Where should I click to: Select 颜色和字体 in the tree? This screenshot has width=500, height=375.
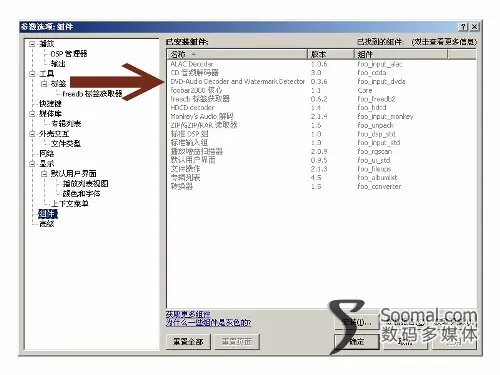[81, 194]
